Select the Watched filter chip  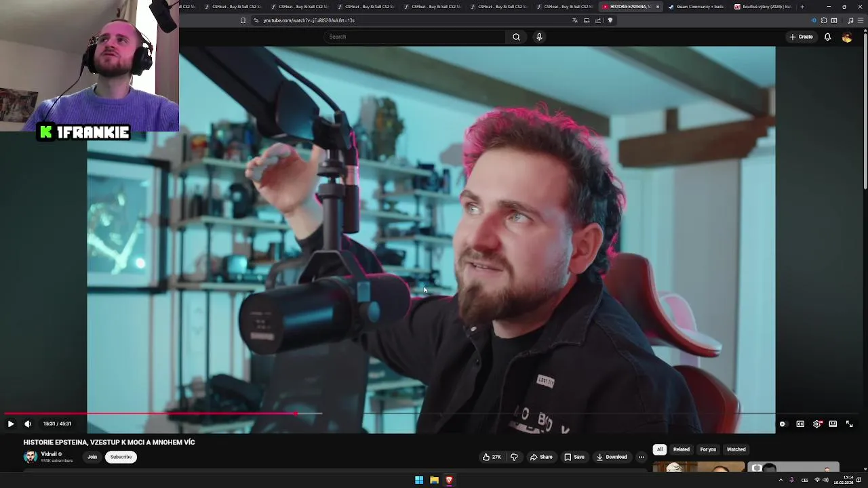(x=736, y=449)
